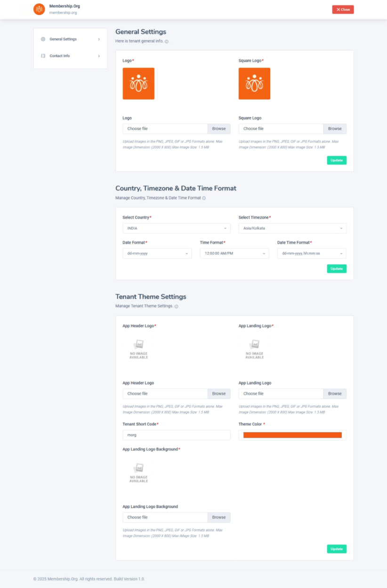Click the App Header Logo placeholder image
The width and height of the screenshot is (387, 588).
pos(138,349)
